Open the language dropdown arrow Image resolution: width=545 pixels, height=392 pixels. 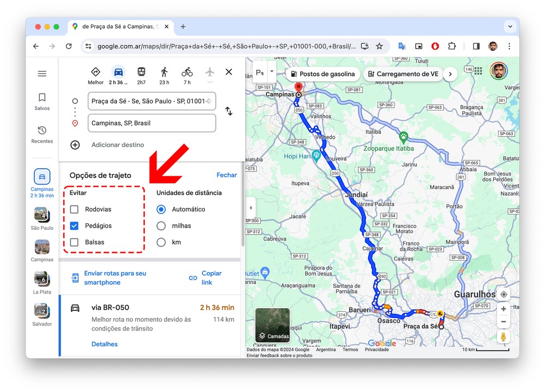(271, 71)
